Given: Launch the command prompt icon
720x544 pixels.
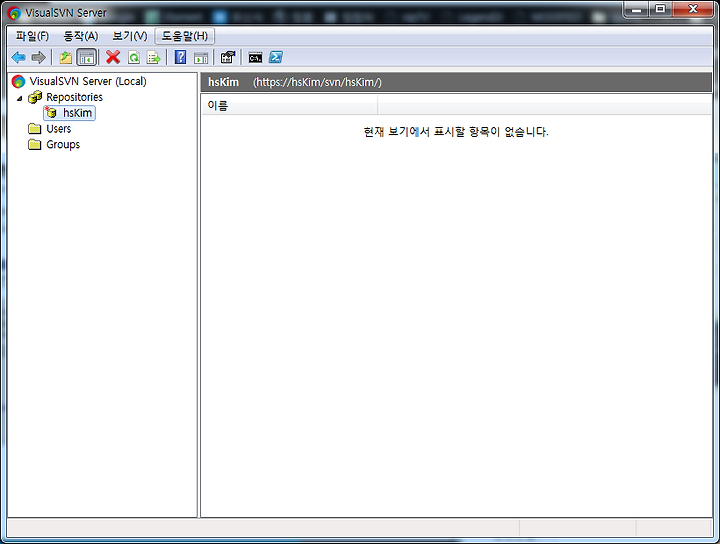Looking at the screenshot, I should (255, 57).
